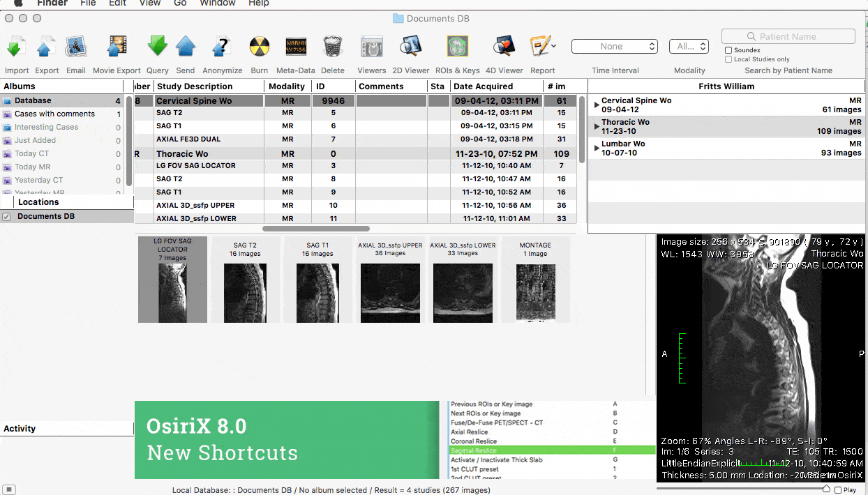Select the AXIAL FE3D DUAL series row
868x495 pixels.
point(355,139)
